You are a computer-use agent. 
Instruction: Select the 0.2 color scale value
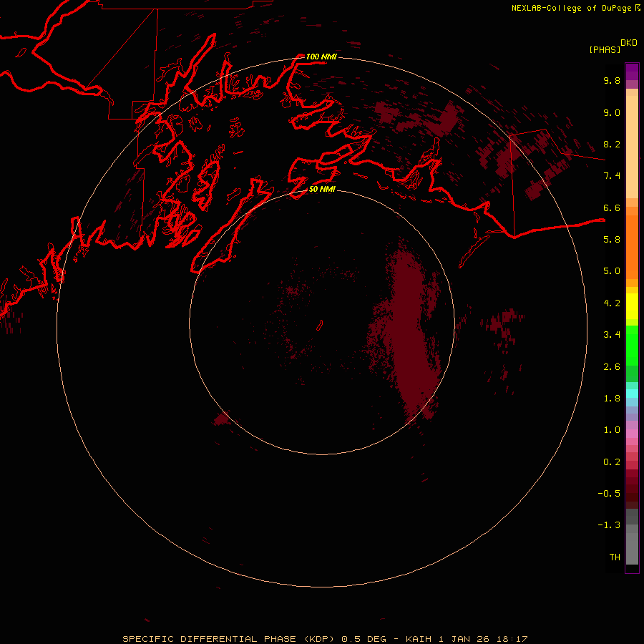[x=612, y=462]
